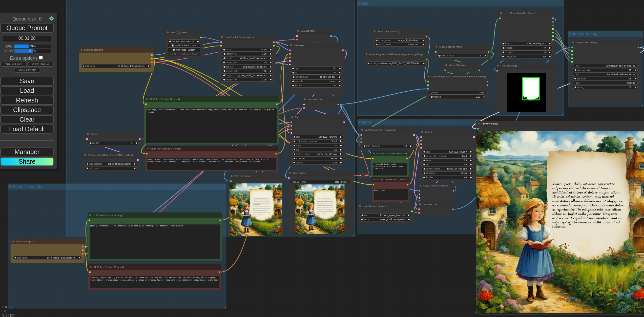Open the KSampler sampler_name dpmpp_2m_sde dropdown
The image size is (644, 317).
tap(316, 77)
